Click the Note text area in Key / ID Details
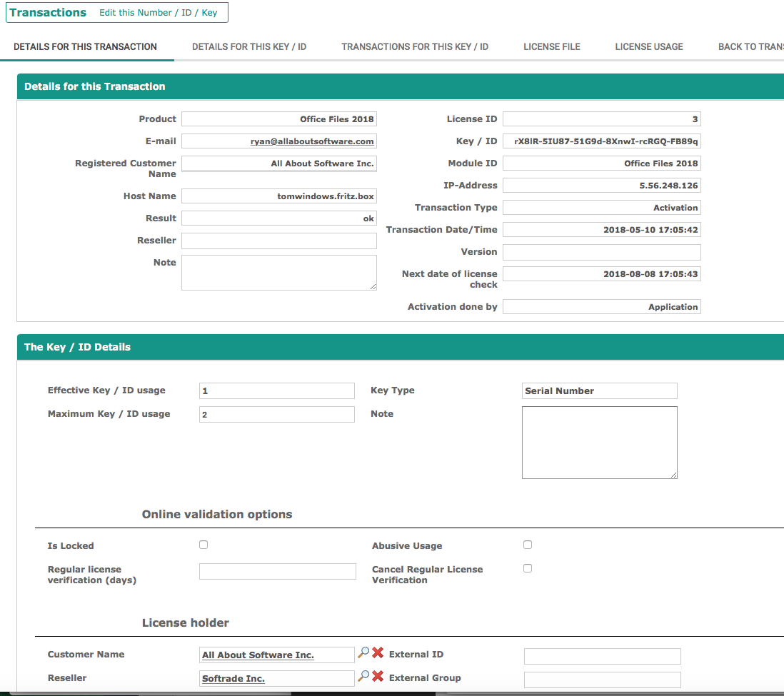This screenshot has width=784, height=696. [599, 442]
